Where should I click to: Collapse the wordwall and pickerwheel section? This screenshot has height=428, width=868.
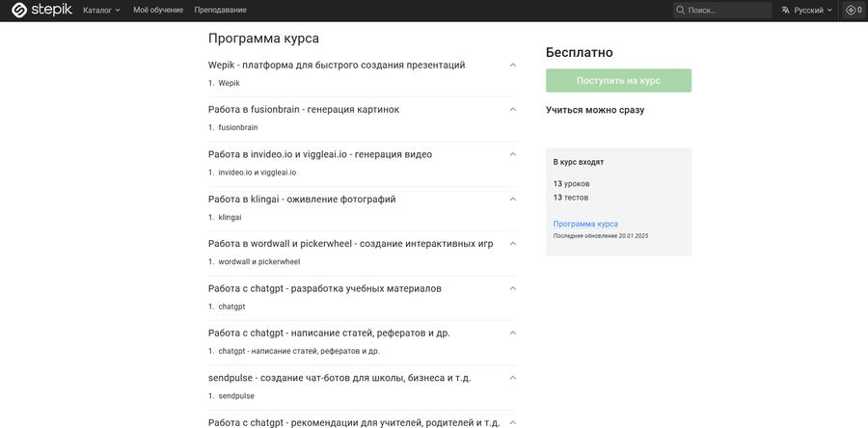click(513, 244)
